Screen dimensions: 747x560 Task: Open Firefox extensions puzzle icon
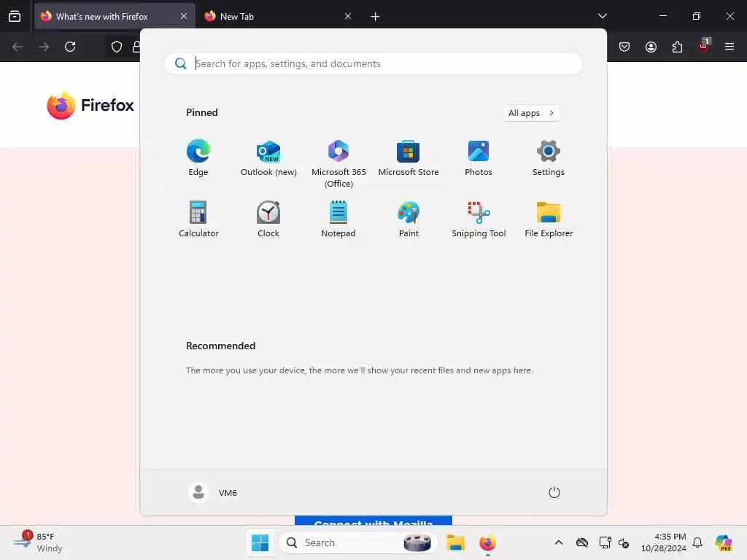pos(677,47)
